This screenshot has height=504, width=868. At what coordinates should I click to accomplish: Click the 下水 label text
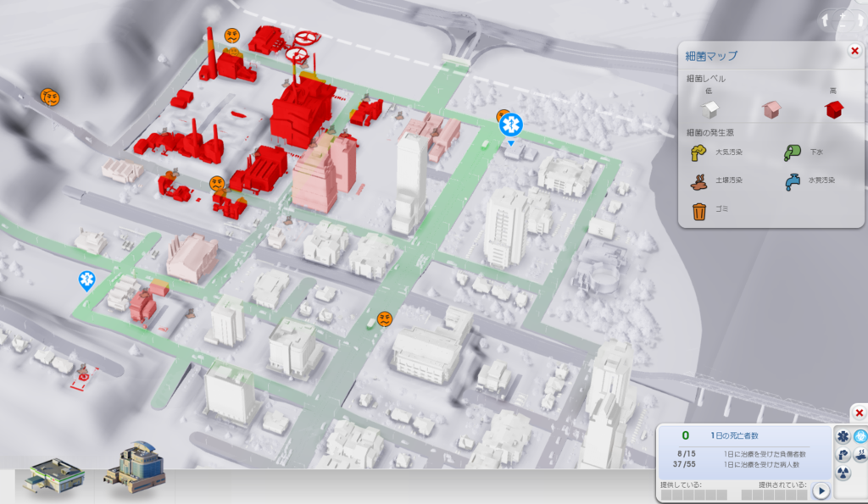click(816, 152)
